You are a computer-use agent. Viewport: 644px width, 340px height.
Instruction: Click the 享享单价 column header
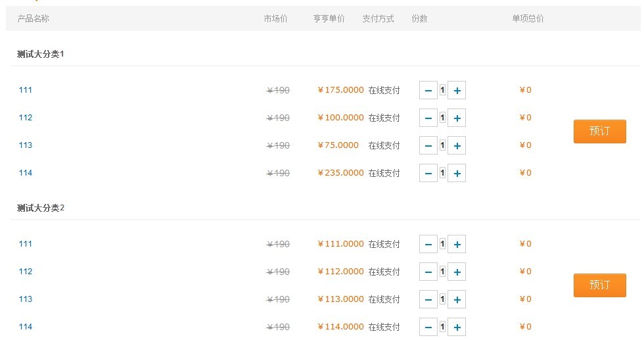(x=329, y=18)
